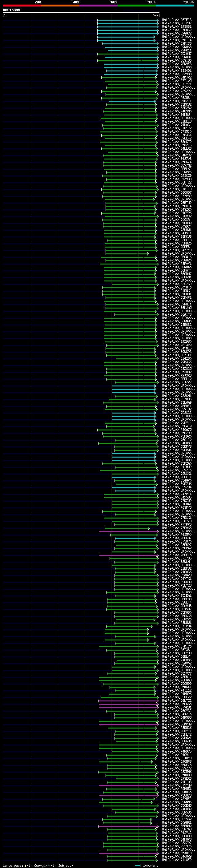This screenshot has height=868, width=197.
Task: Open the UniRef100_A7QBC2 hit
Action: (x=177, y=30)
